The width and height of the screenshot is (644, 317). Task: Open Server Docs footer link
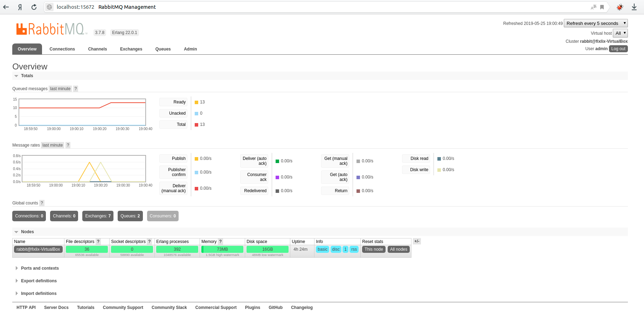tap(56, 308)
